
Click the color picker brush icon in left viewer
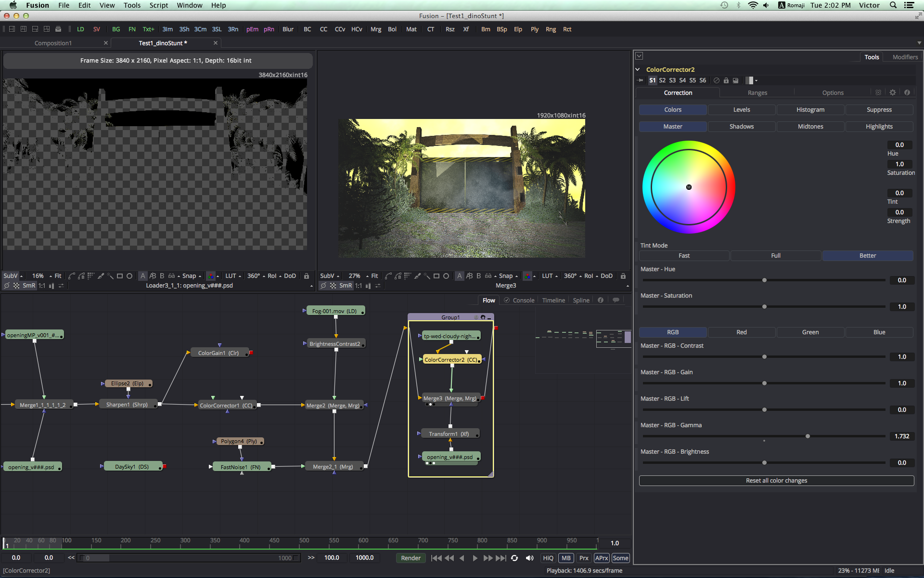coord(101,276)
